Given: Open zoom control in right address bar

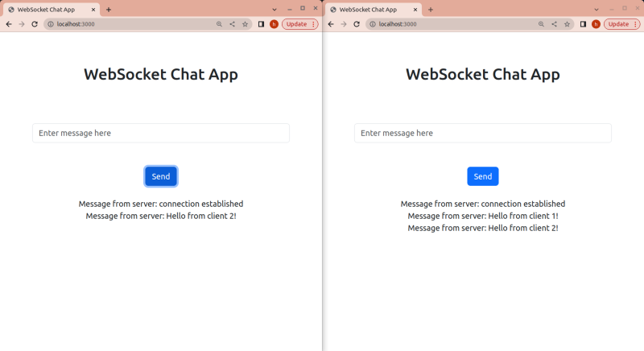Looking at the screenshot, I should coord(541,24).
